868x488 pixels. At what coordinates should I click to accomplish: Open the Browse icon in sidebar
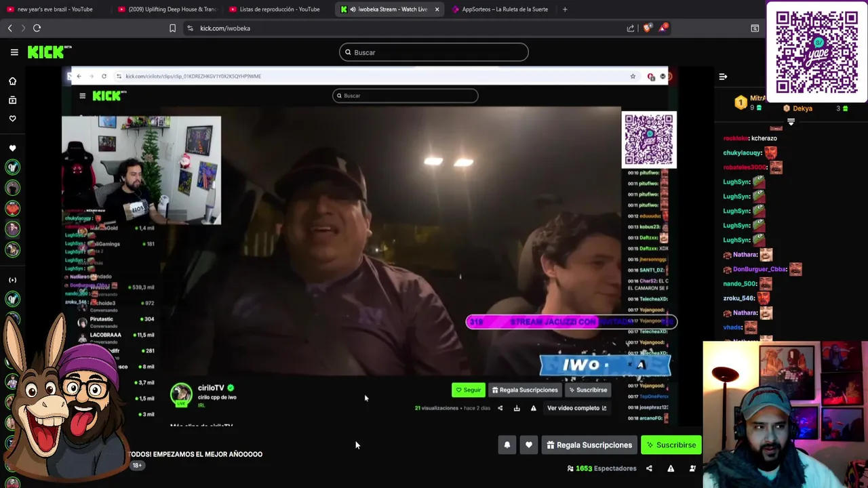pos(12,100)
